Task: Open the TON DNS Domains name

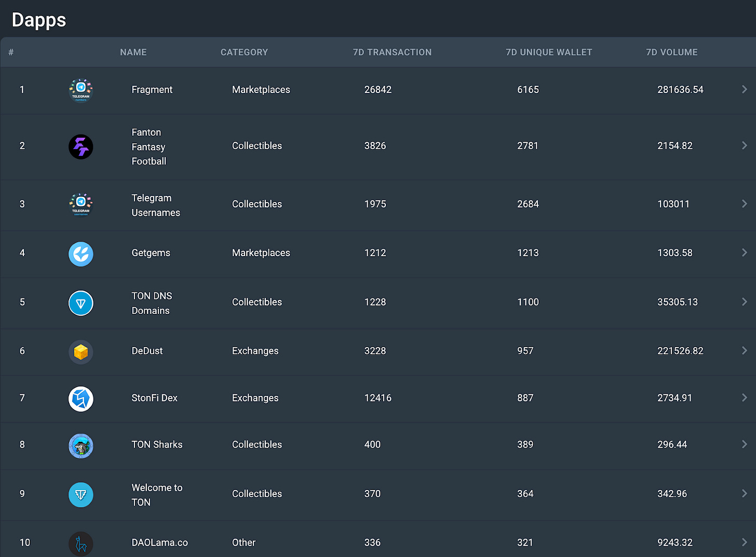Action: point(152,303)
